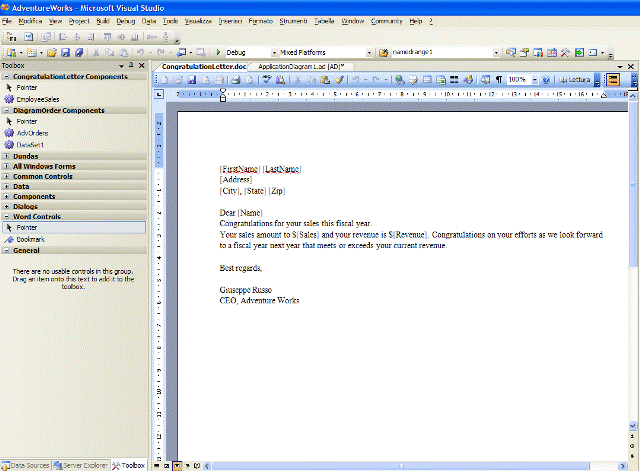Image resolution: width=640 pixels, height=471 pixels.
Task: Click the green Start Debugging arrow
Action: coord(218,52)
